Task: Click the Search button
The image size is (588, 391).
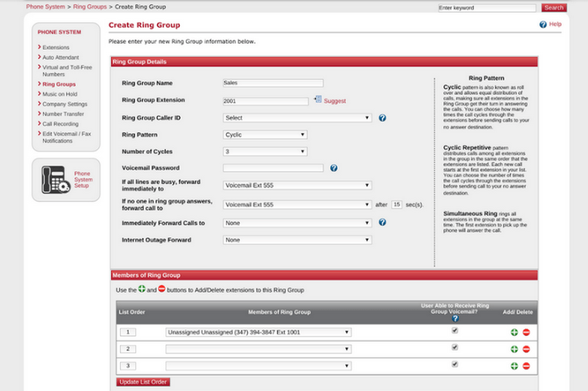Action: coord(554,8)
